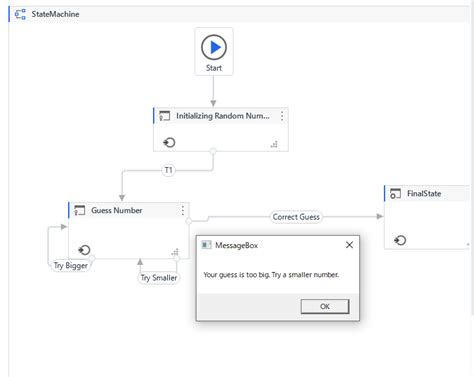Select the Correct Guess transition label
The width and height of the screenshot is (474, 377).
pos(296,217)
